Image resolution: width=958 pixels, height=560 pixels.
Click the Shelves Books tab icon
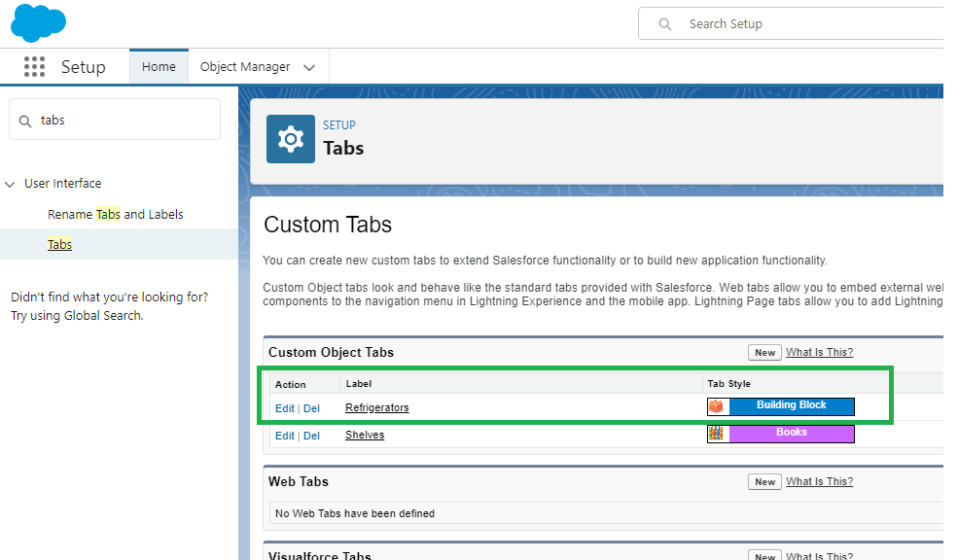tap(717, 434)
